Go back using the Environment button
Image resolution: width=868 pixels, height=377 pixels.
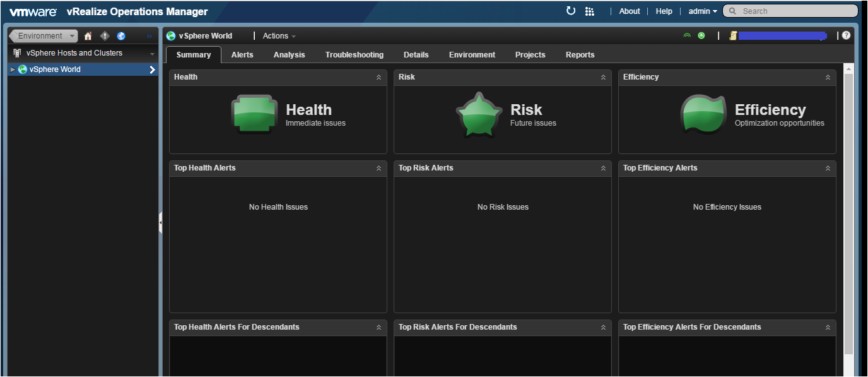click(43, 36)
